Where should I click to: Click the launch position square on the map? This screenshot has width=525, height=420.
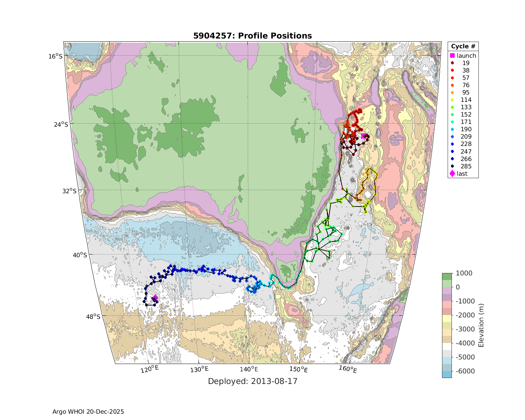tap(364, 136)
